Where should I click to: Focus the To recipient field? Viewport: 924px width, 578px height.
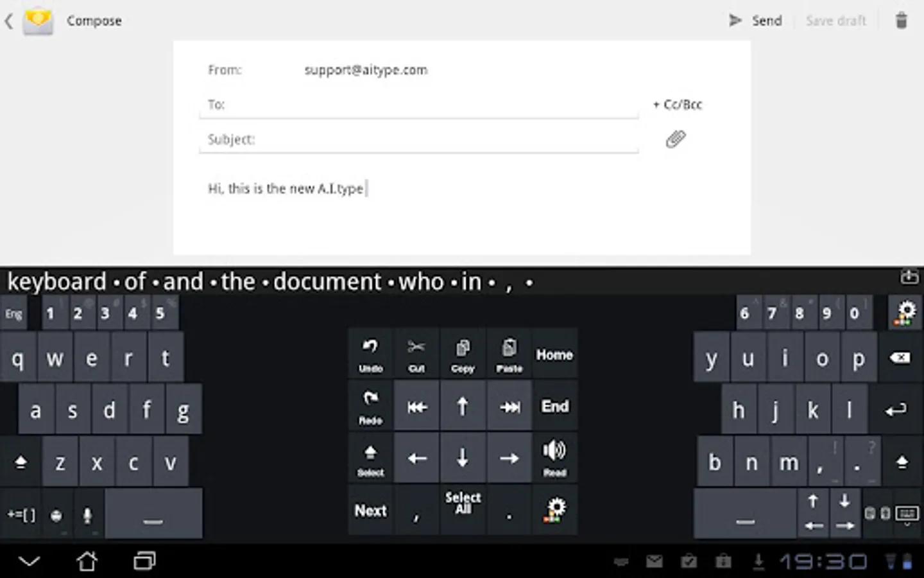(418, 105)
